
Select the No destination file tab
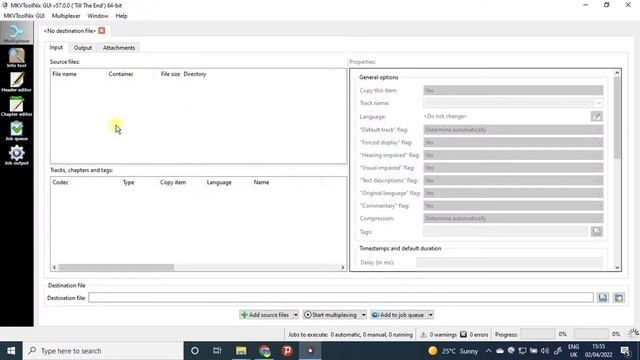(69, 31)
